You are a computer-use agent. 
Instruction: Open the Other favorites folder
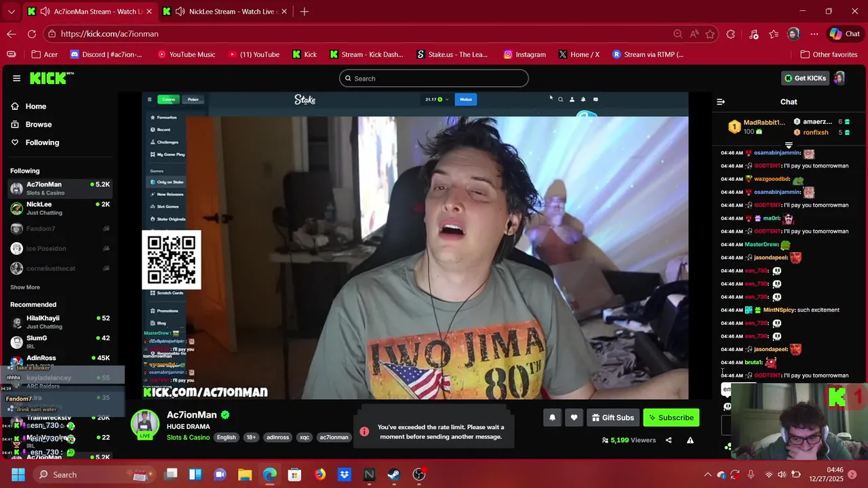(x=829, y=54)
